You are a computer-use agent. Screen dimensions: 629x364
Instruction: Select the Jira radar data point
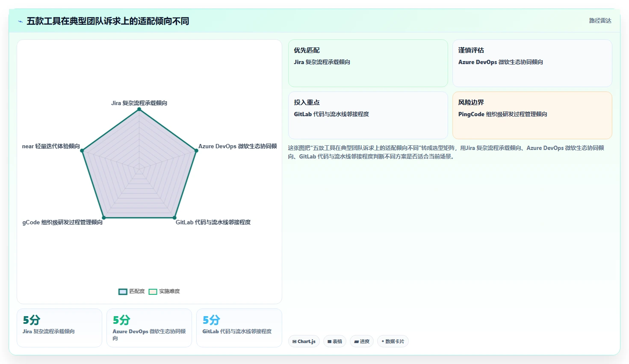pos(139,109)
